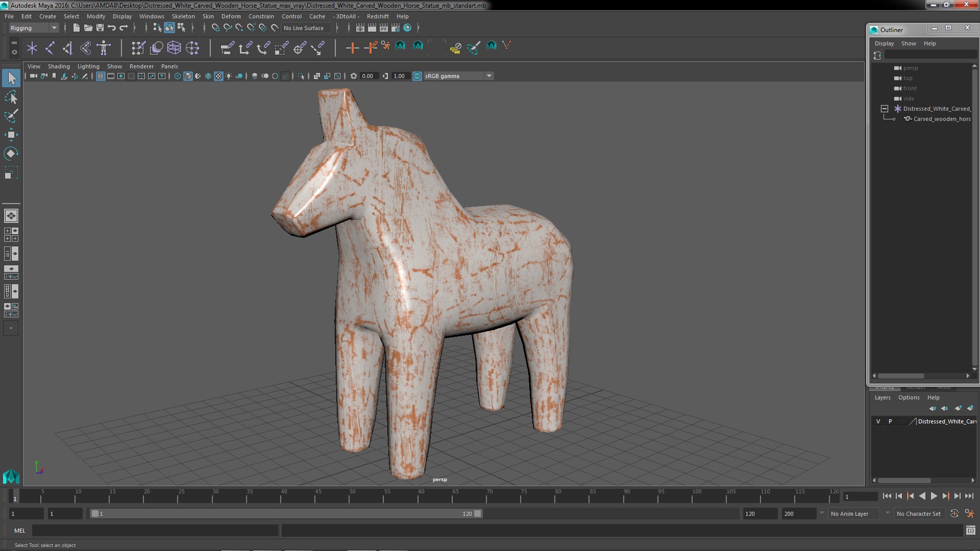Click the IK Handle shelf icon
The image size is (980, 551).
pyautogui.click(x=67, y=48)
